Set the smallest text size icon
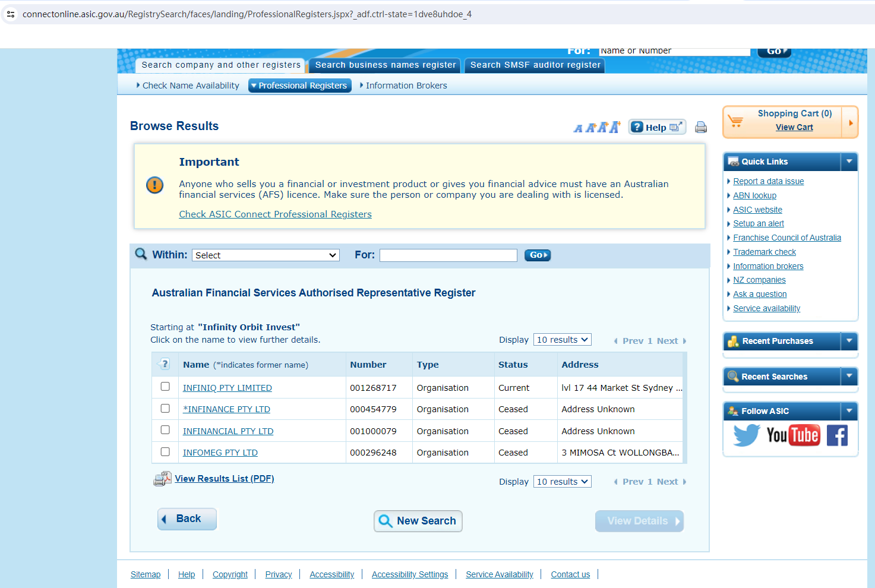 click(x=578, y=128)
